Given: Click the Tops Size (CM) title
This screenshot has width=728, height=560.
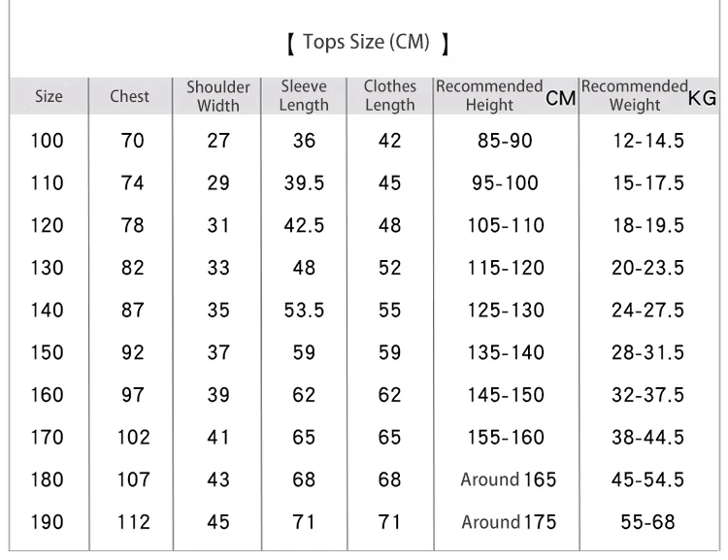Looking at the screenshot, I should pyautogui.click(x=368, y=43).
